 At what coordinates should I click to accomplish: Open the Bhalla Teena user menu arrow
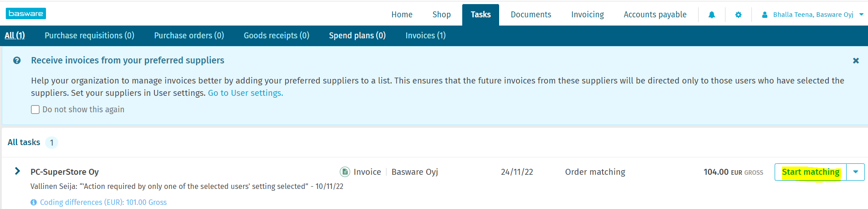point(861,15)
